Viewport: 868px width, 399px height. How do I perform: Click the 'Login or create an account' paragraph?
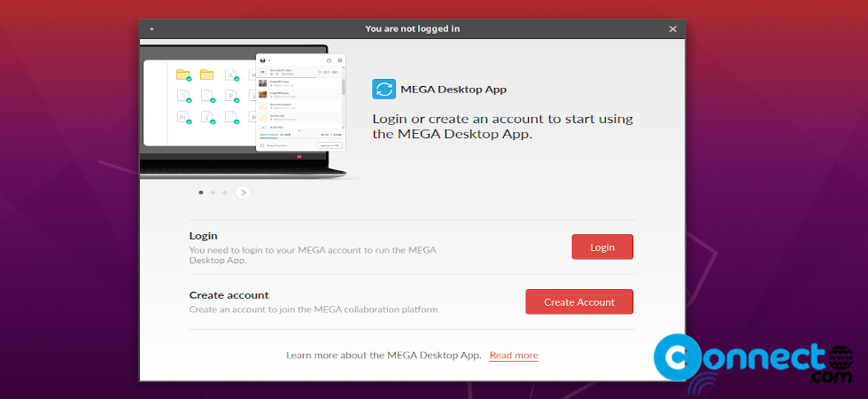503,126
